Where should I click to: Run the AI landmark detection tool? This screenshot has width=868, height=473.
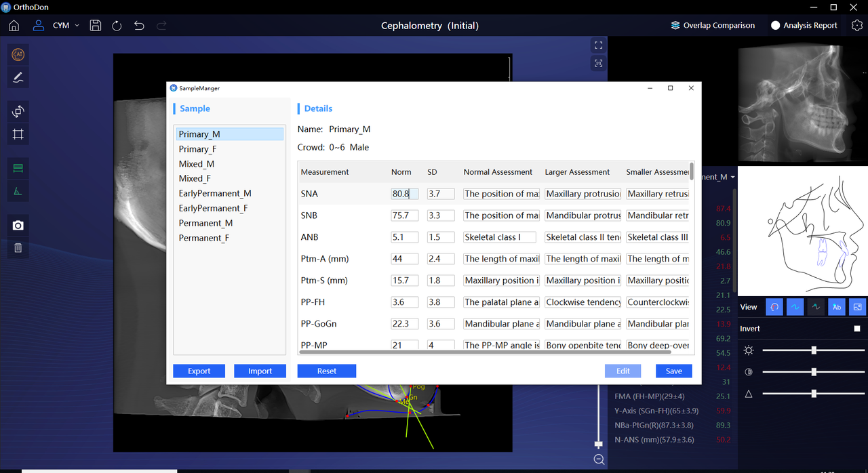[x=18, y=55]
